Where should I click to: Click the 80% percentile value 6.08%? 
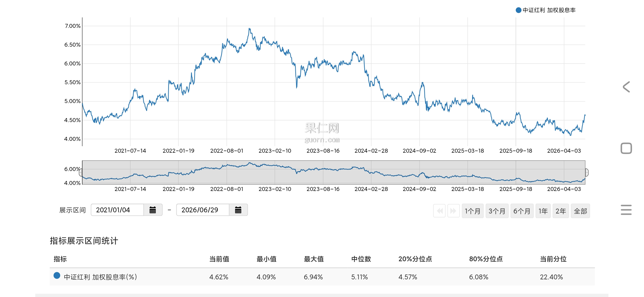479,277
